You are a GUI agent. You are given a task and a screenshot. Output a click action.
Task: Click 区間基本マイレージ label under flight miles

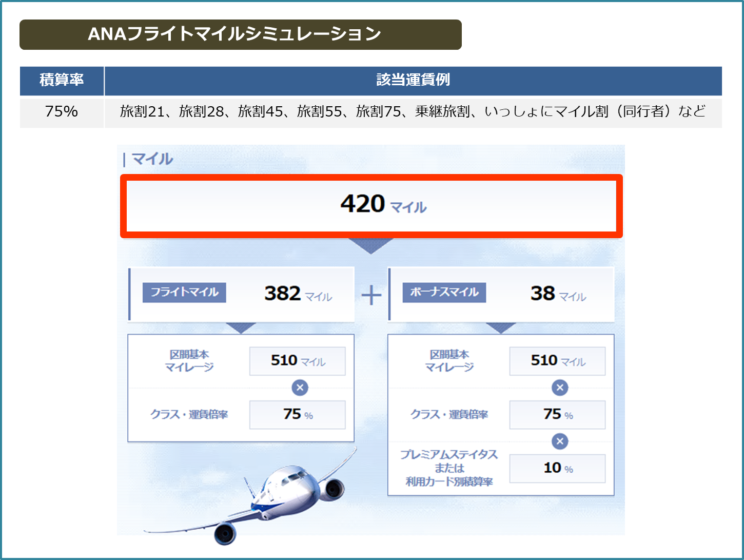tap(189, 361)
